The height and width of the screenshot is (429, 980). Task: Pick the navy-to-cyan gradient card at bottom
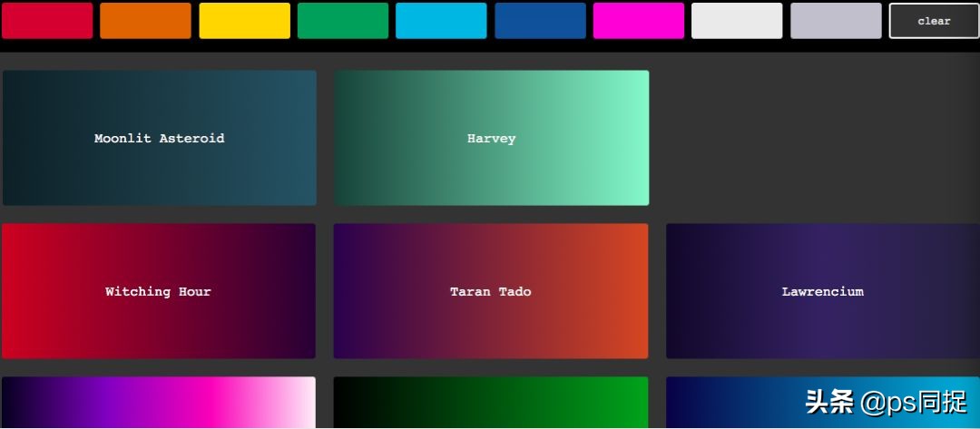coord(823,403)
